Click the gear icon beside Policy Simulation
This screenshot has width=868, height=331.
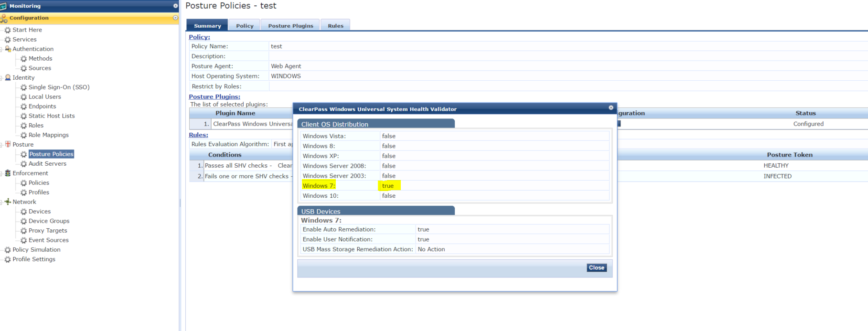pyautogui.click(x=8, y=250)
